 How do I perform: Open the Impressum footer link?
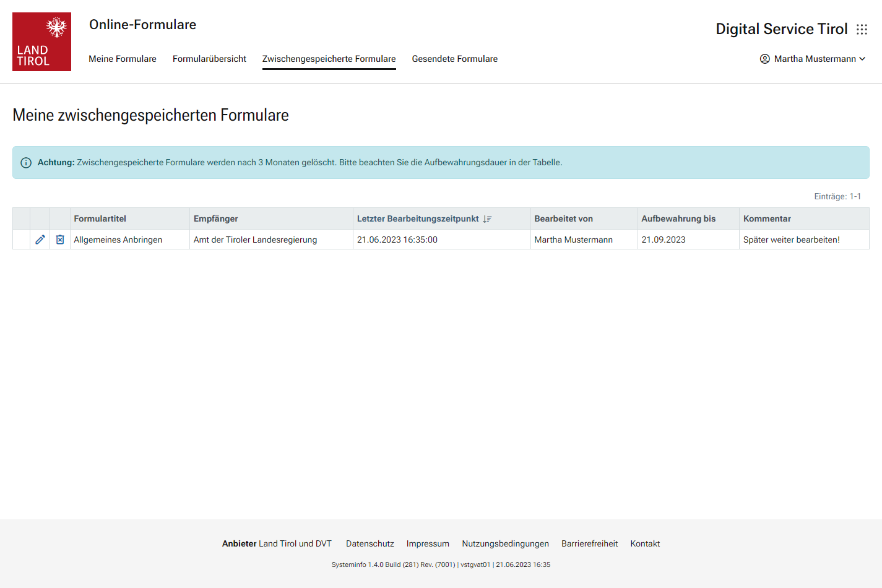428,543
